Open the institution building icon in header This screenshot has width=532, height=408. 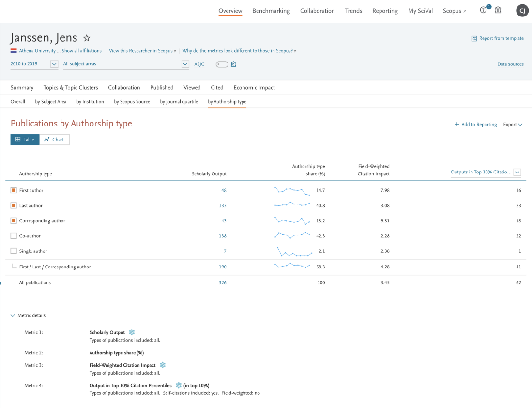tap(498, 10)
